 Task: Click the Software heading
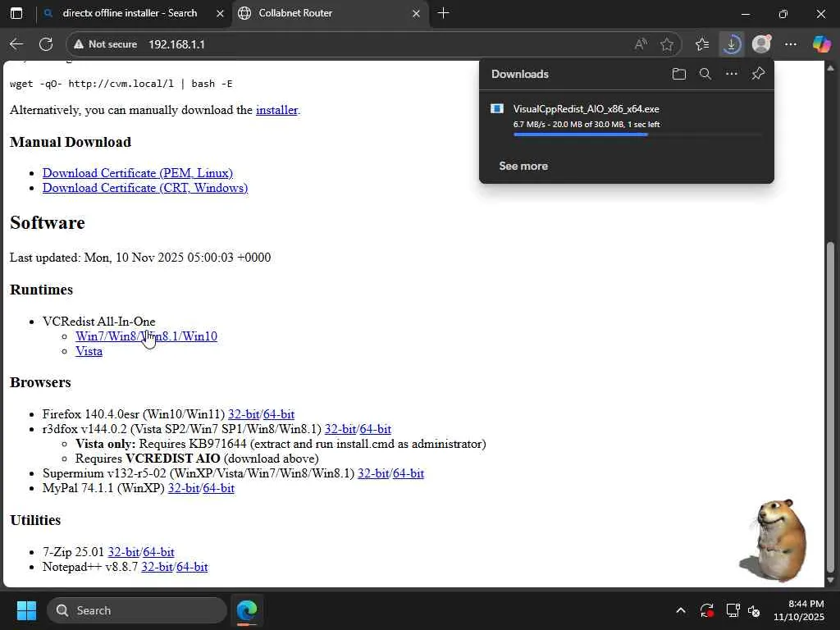coord(47,223)
